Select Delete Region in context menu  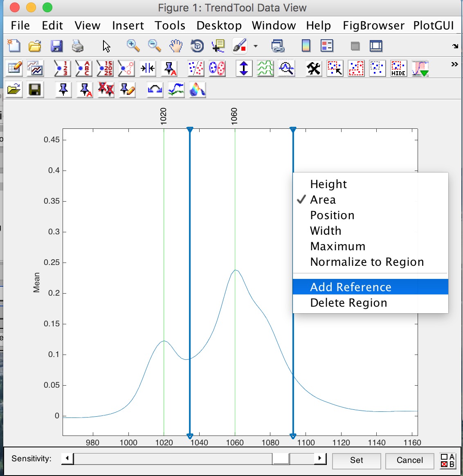(348, 303)
